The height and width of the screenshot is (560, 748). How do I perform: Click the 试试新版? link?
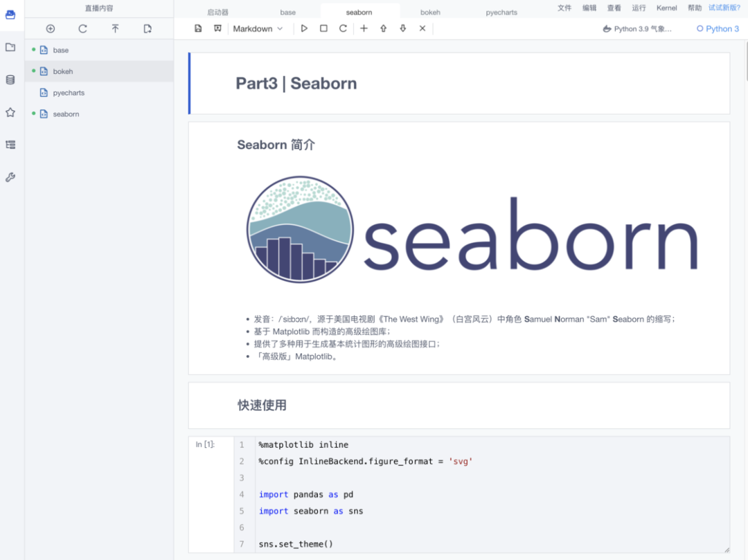point(724,8)
